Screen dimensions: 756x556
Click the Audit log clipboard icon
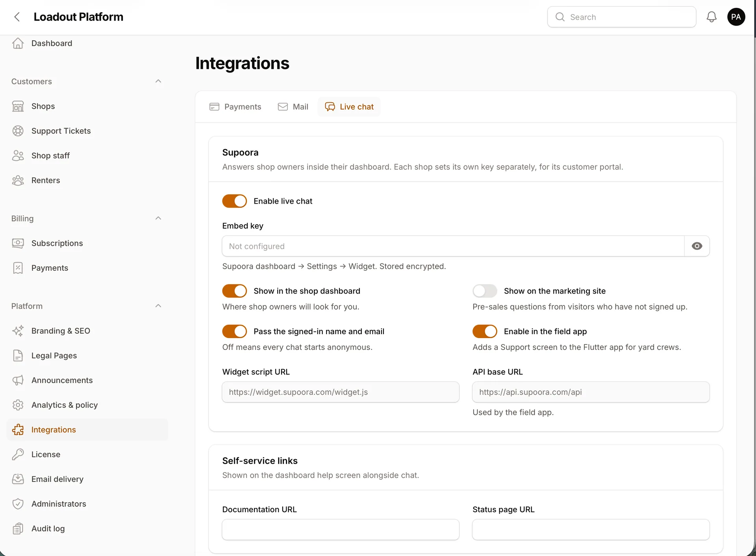(x=18, y=529)
